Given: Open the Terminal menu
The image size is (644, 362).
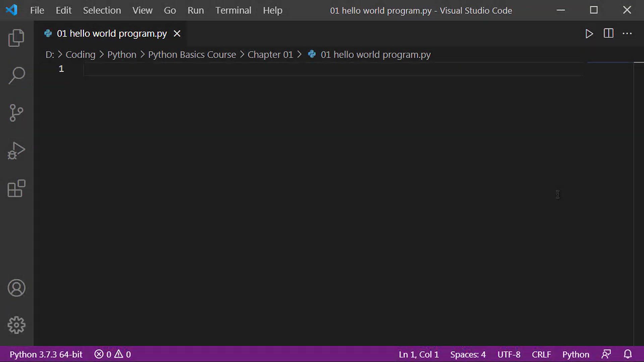Looking at the screenshot, I should [233, 10].
